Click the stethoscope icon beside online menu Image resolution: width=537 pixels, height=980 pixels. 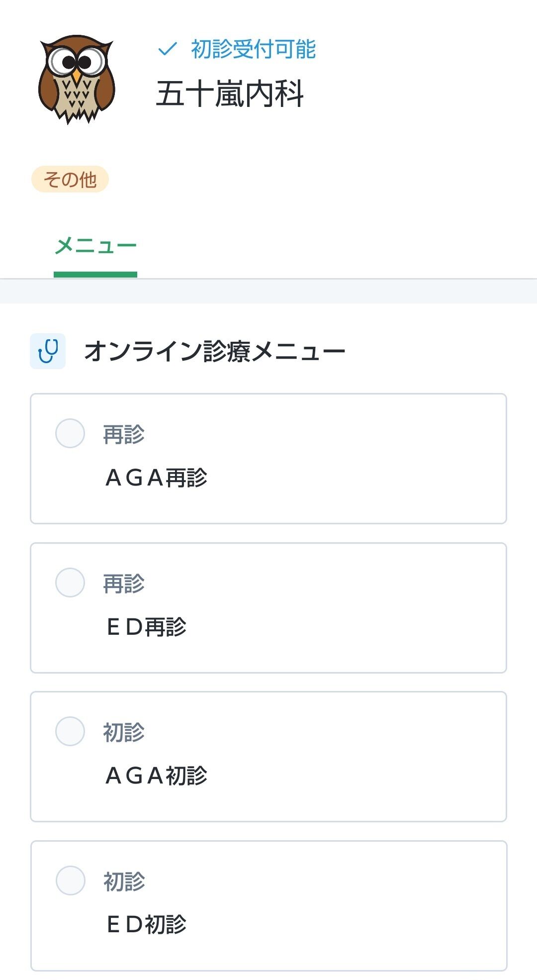point(48,351)
